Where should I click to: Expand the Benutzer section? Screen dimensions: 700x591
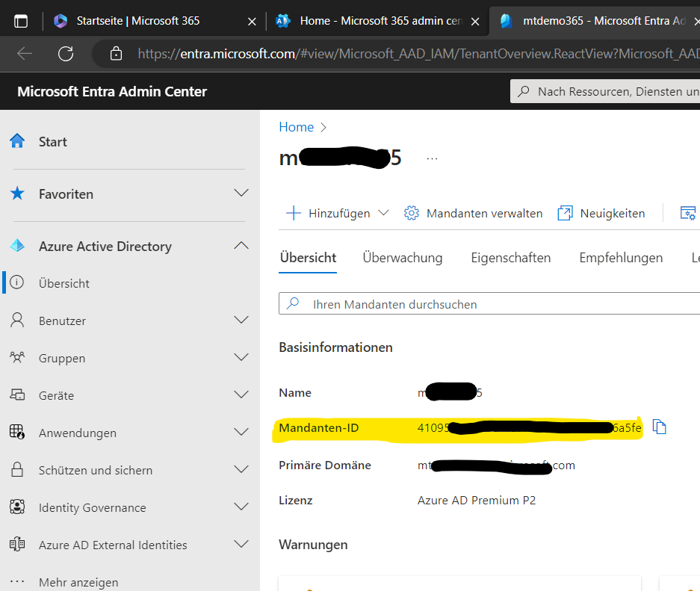pos(241,321)
